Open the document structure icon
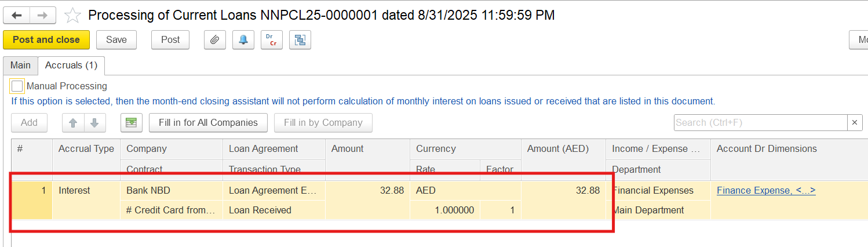Image resolution: width=868 pixels, height=247 pixels. pyautogui.click(x=300, y=40)
